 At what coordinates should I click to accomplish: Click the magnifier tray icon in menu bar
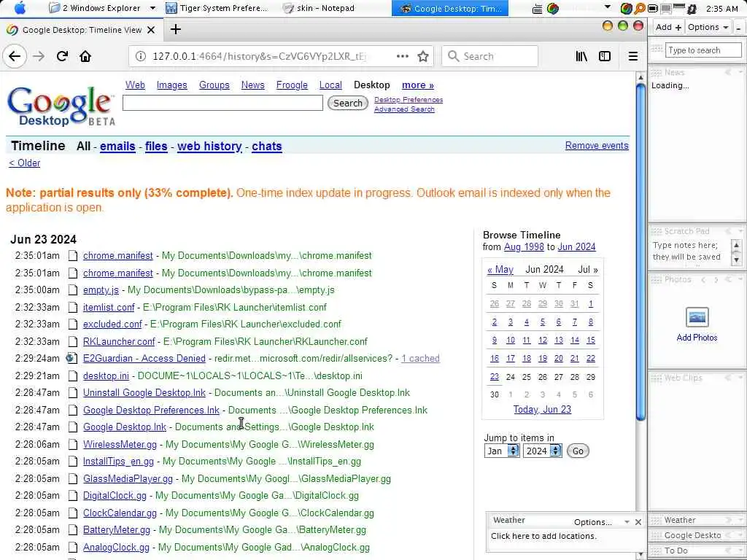tap(639, 8)
